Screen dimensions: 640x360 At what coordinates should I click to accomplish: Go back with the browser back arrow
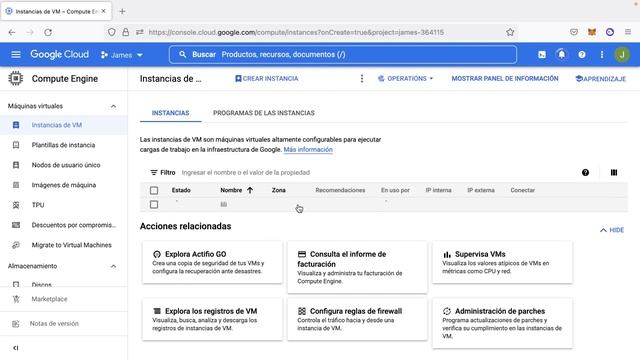coord(12,32)
